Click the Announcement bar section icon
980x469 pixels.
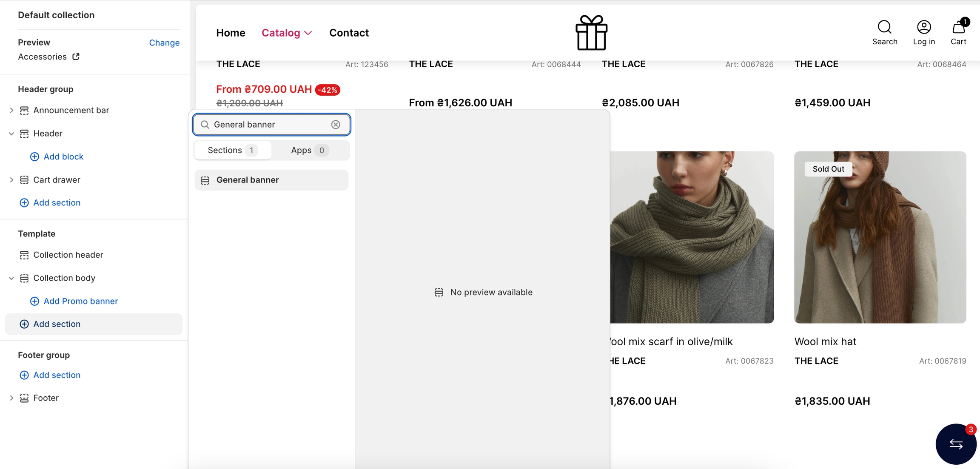[x=24, y=111]
